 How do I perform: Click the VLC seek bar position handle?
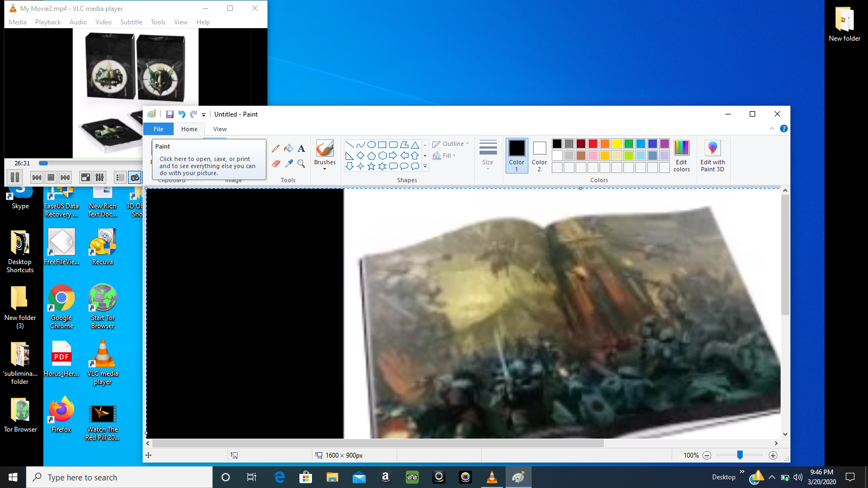pos(43,163)
